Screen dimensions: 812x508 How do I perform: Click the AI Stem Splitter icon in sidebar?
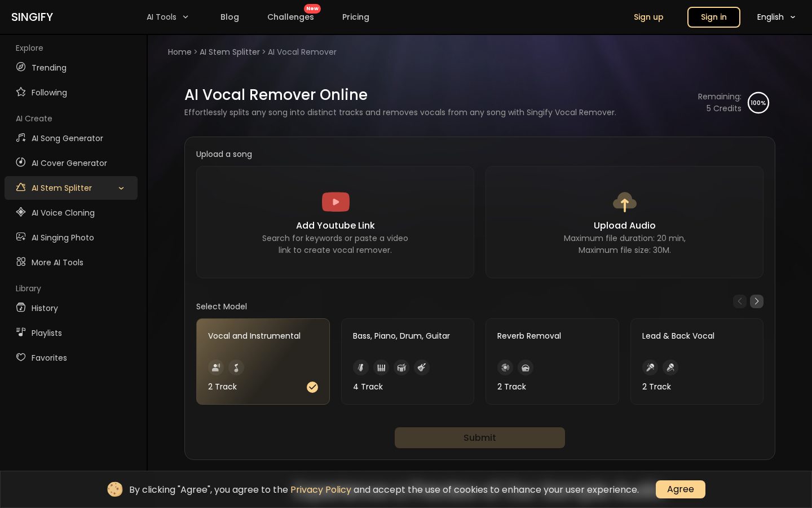coord(21,187)
